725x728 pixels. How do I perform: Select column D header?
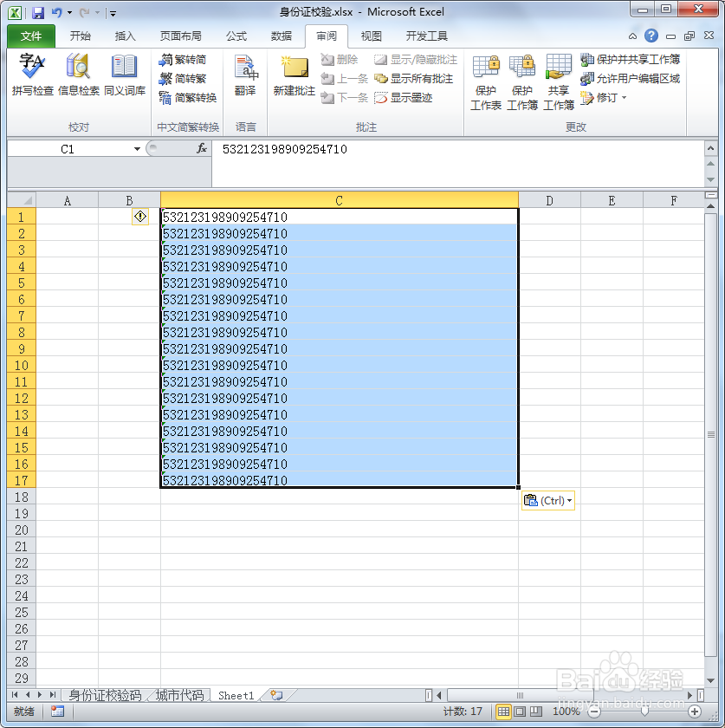[x=549, y=200]
